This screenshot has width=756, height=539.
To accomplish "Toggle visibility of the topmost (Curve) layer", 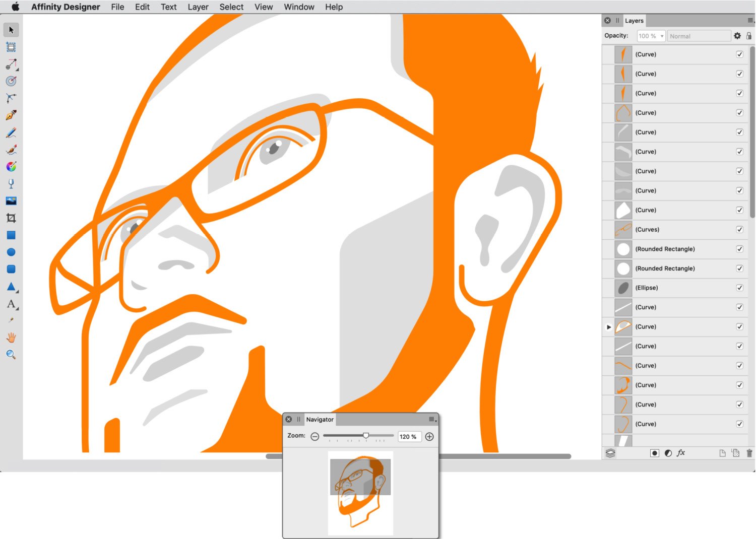I will (739, 54).
